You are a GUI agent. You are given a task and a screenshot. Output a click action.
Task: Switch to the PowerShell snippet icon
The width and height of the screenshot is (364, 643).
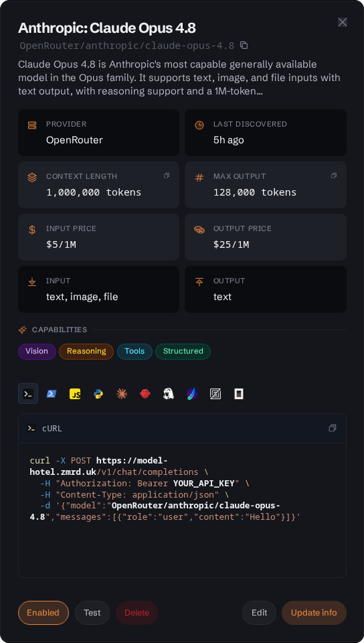(51, 394)
